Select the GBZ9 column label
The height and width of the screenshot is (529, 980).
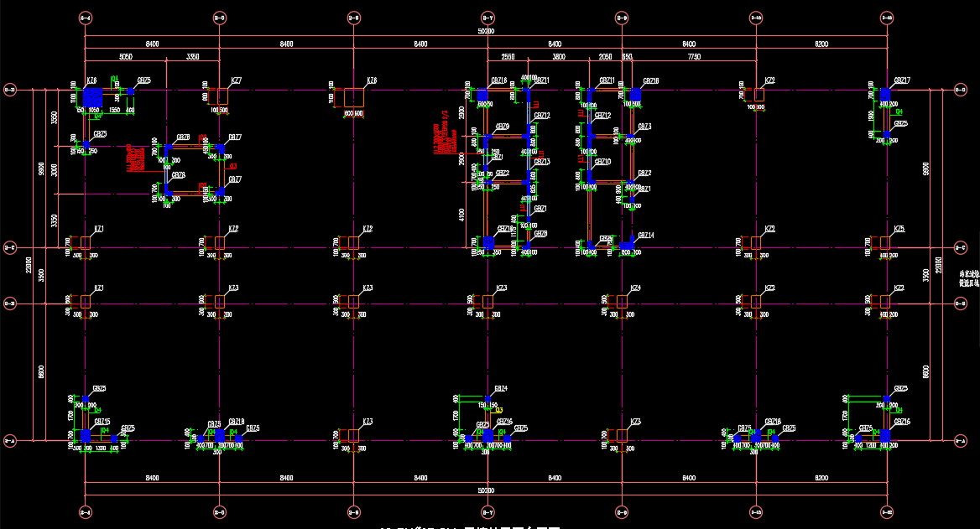(x=503, y=127)
